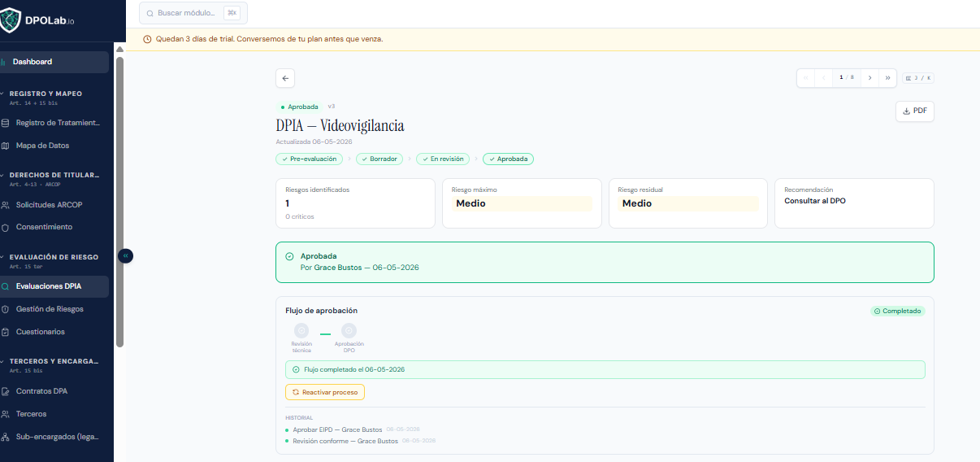This screenshot has width=980, height=462.
Task: Click the 1 / 8 page indicator
Action: point(847,78)
